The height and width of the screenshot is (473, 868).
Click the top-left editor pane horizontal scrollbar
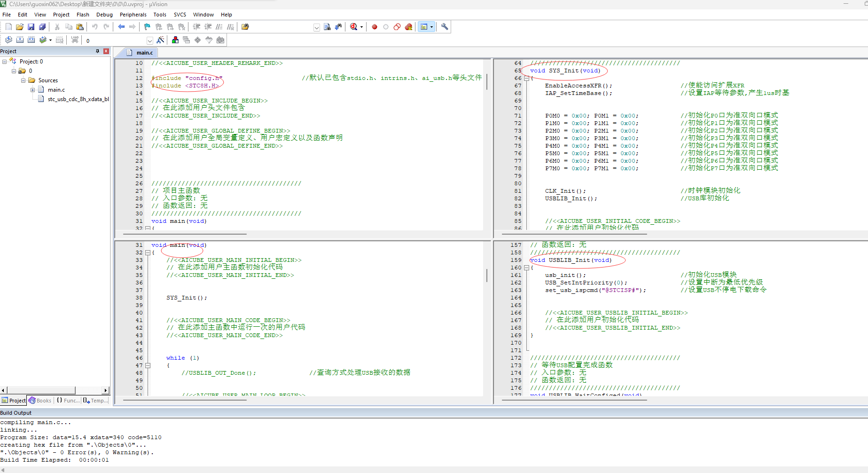pyautogui.click(x=185, y=234)
